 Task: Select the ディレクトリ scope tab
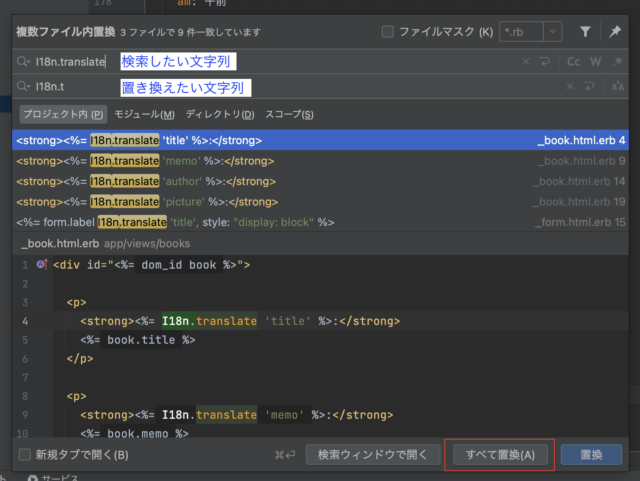220,114
